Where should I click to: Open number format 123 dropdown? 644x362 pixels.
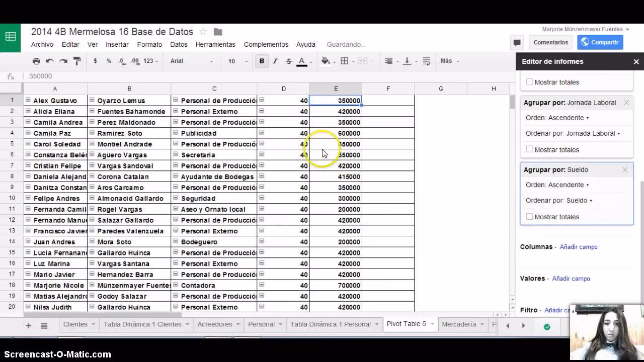(x=150, y=61)
